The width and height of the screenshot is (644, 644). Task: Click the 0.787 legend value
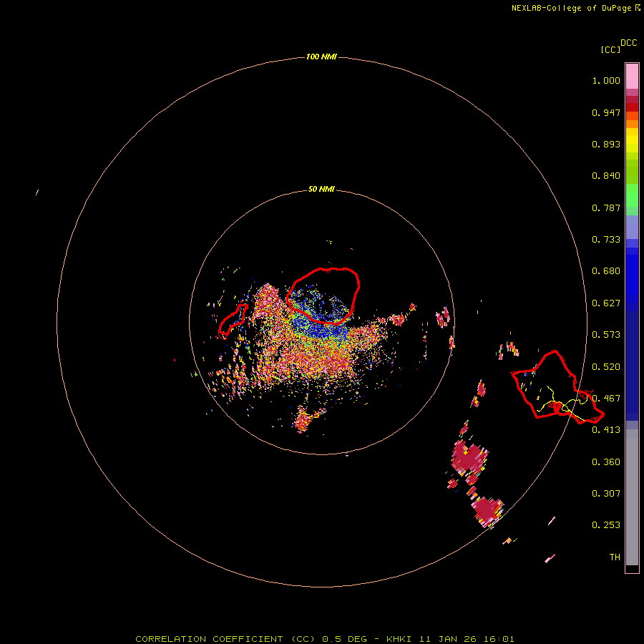606,208
